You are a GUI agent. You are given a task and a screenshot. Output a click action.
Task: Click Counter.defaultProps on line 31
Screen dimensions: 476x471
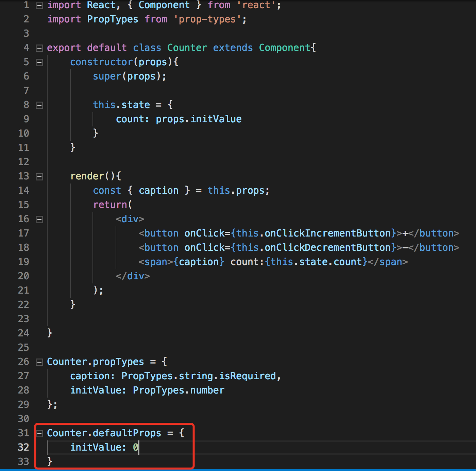[104, 433]
